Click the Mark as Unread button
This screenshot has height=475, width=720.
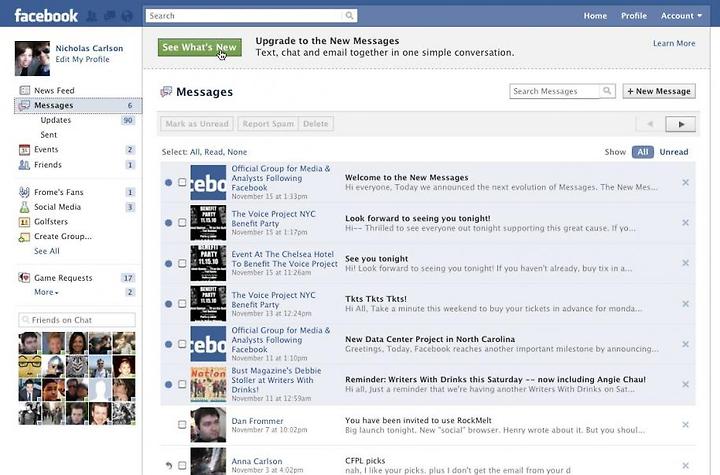tap(197, 124)
